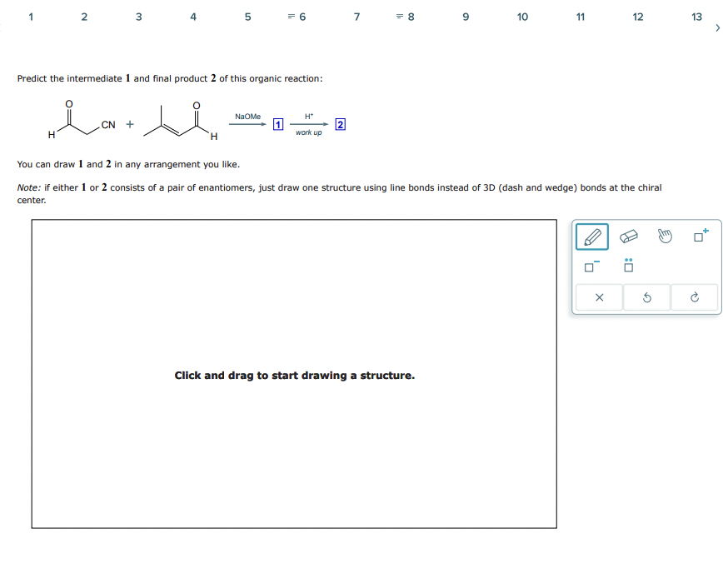
Task: Toggle the flag marker on question 8
Action: [x=399, y=16]
